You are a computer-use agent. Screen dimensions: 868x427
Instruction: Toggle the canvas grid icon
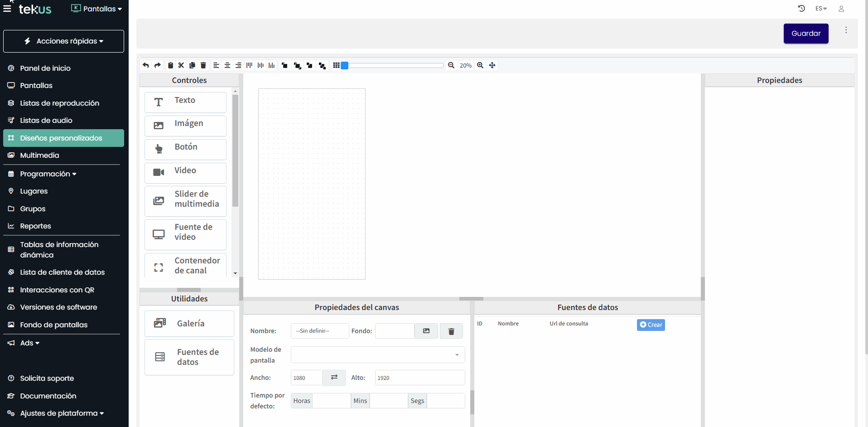pyautogui.click(x=336, y=65)
